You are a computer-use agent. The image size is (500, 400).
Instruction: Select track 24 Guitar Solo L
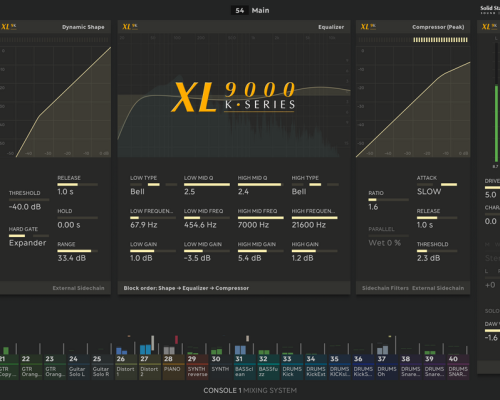coord(78,367)
